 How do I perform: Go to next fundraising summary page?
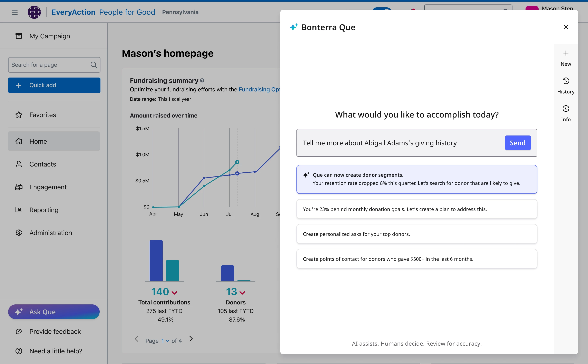191,339
